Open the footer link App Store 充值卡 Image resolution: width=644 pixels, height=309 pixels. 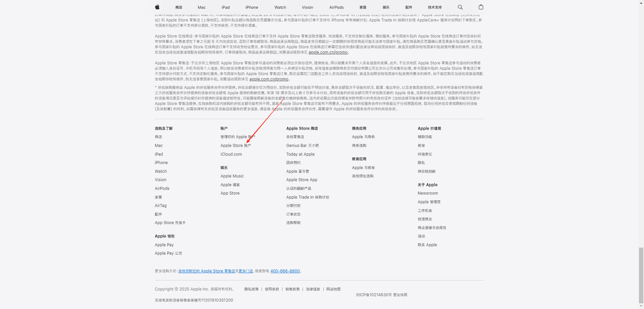(170, 223)
